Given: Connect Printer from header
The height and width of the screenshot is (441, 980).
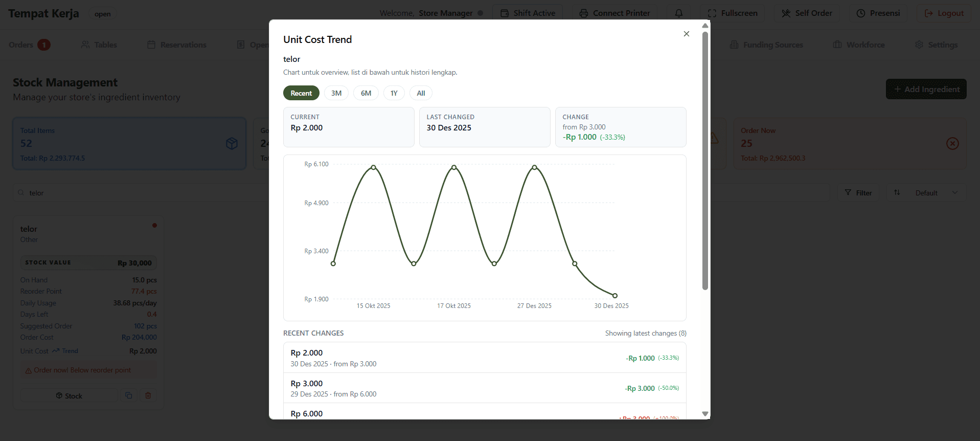Looking at the screenshot, I should (615, 13).
